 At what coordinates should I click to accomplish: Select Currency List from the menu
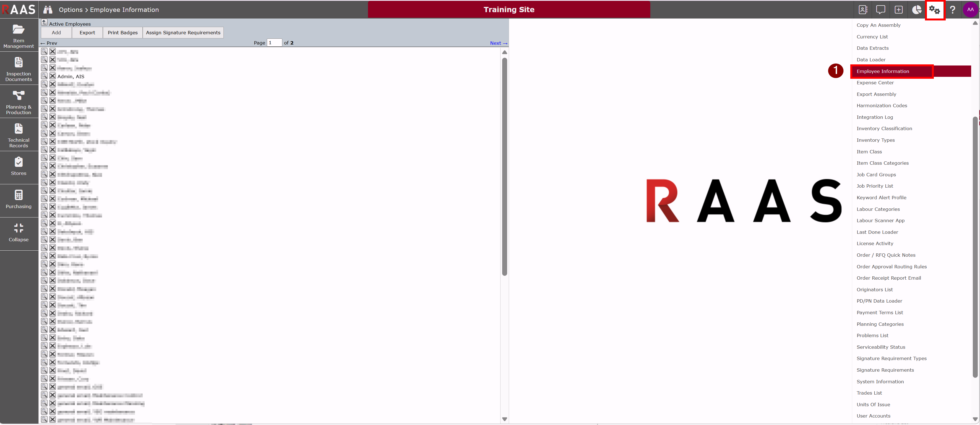(872, 37)
